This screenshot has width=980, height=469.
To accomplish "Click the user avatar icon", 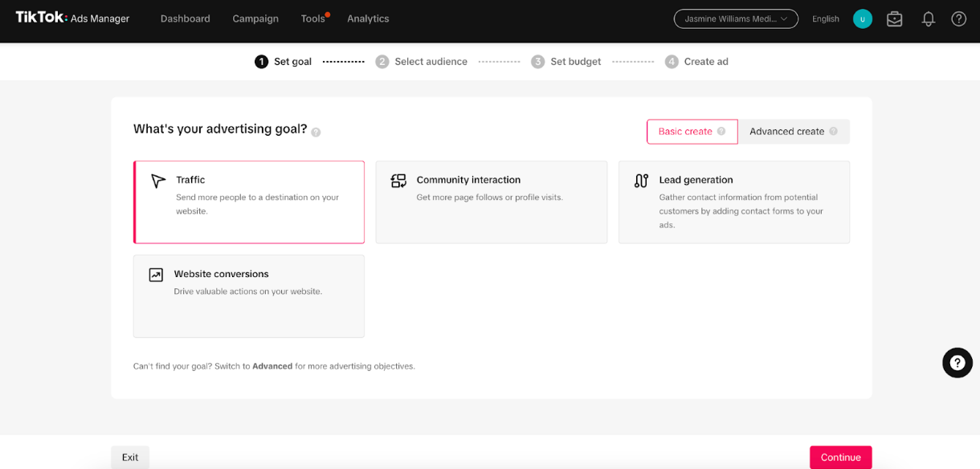I will tap(863, 19).
